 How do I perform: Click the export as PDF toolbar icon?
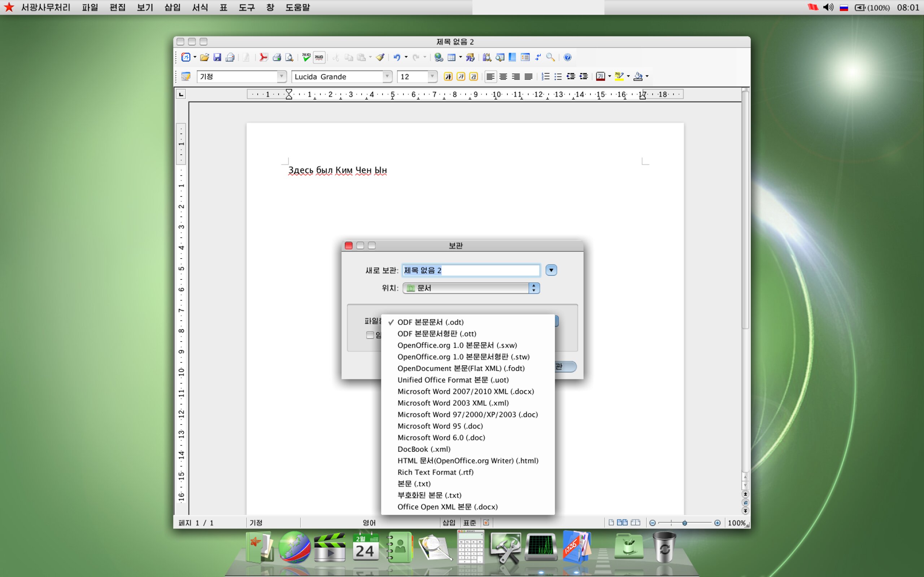263,57
